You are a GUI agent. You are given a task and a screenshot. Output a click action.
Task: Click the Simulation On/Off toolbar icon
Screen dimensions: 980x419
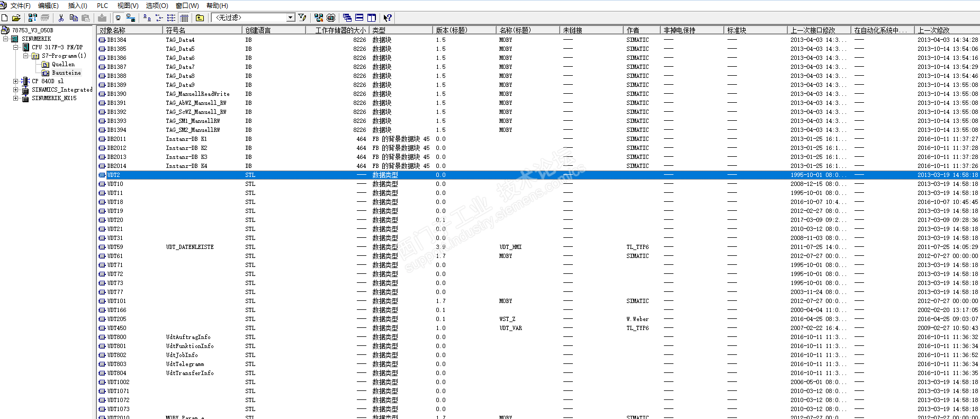(x=331, y=17)
